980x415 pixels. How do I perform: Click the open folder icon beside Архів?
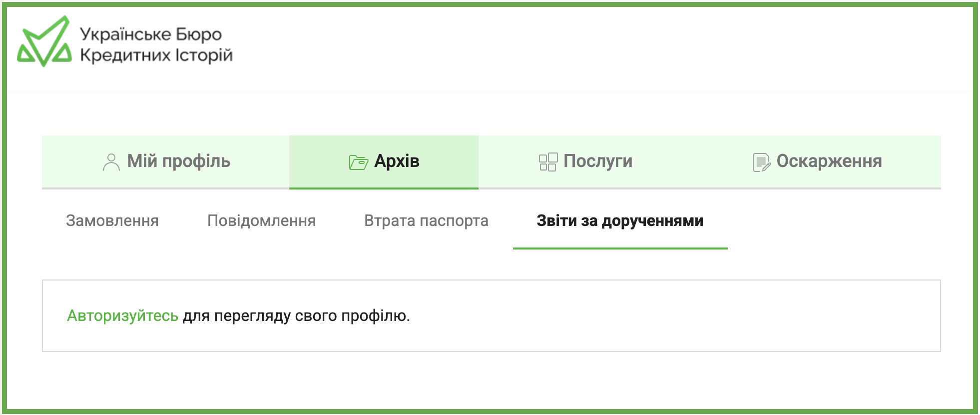[x=358, y=162]
